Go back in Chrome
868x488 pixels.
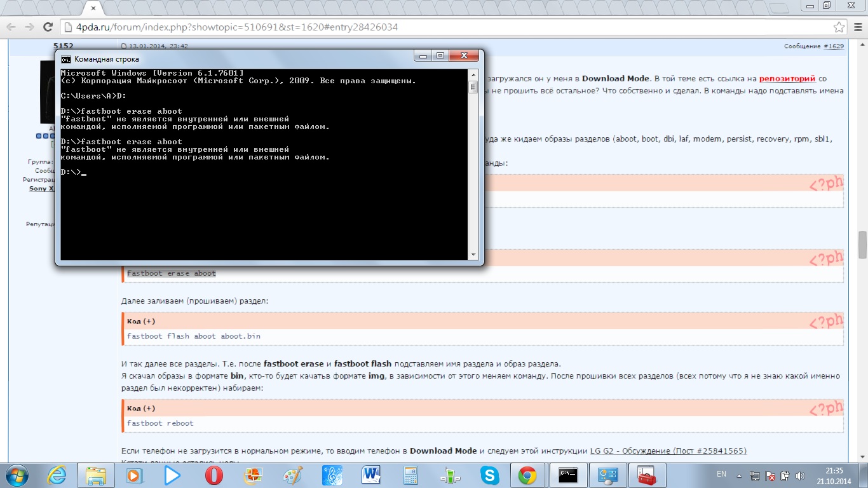click(11, 27)
